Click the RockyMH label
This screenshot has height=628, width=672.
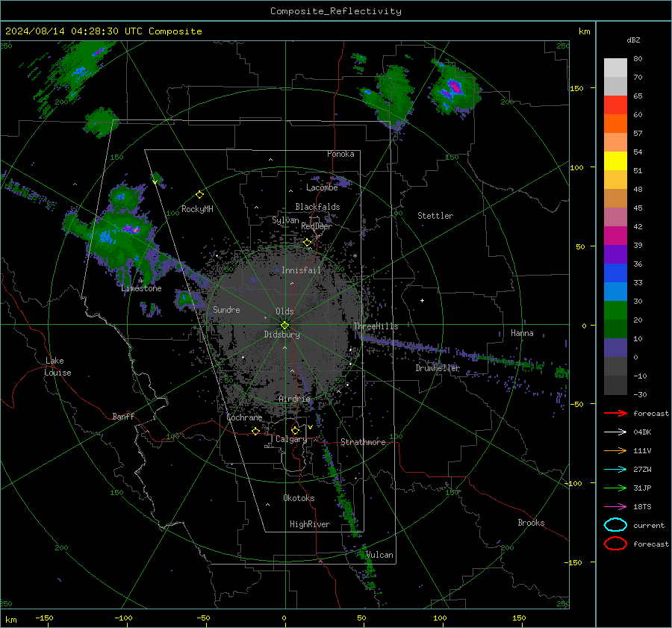click(x=197, y=209)
